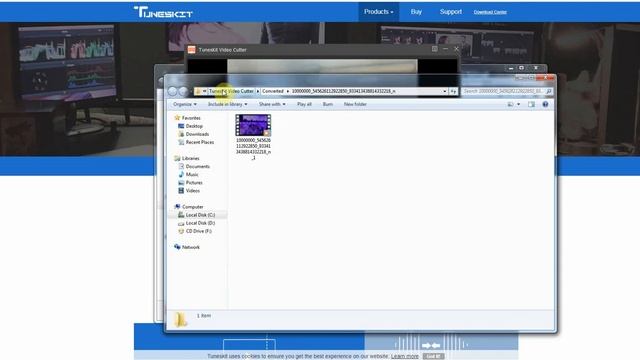Open the Share with dropdown
Image resolution: width=640 pixels, height=360 pixels.
point(272,104)
